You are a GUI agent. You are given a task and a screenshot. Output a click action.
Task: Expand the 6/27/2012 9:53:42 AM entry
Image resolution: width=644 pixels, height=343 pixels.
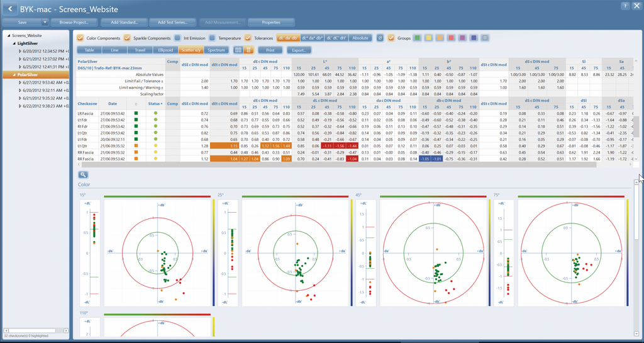tap(20, 82)
